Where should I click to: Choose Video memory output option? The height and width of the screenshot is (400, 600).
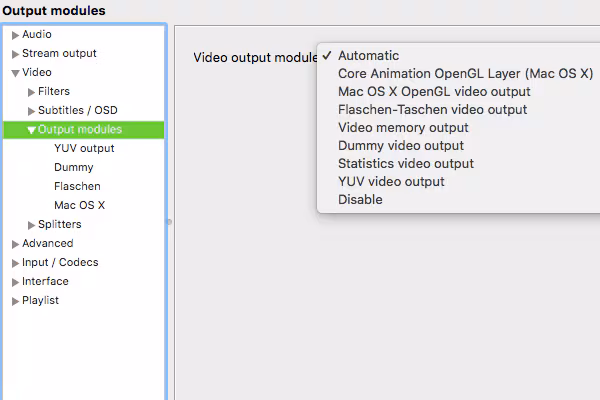coord(403,128)
